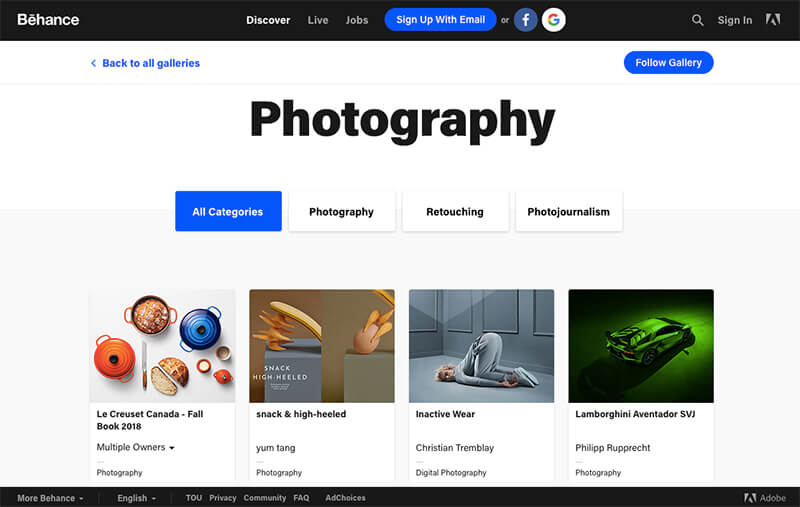Open the English language dropdown
The width and height of the screenshot is (800, 507).
point(137,498)
